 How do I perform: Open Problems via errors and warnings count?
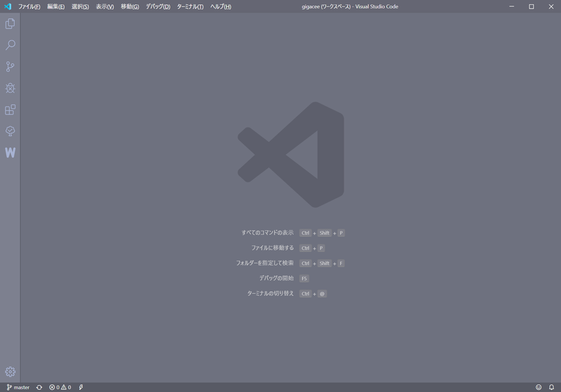60,387
